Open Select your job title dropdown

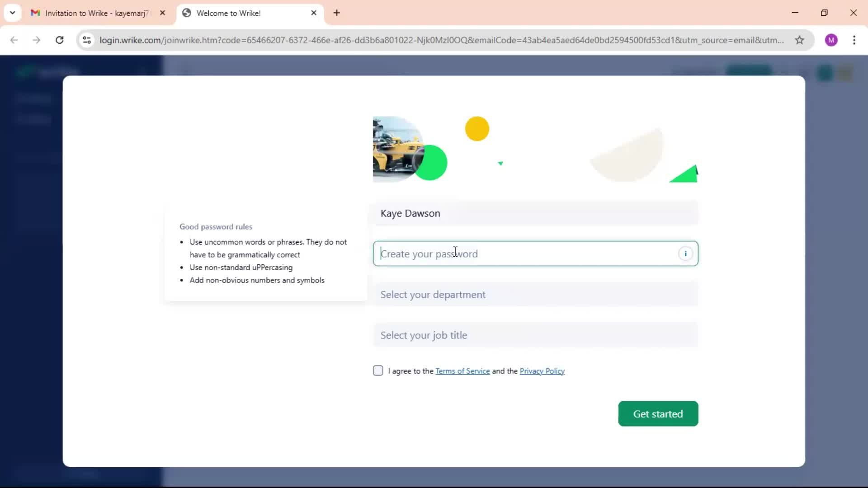535,335
